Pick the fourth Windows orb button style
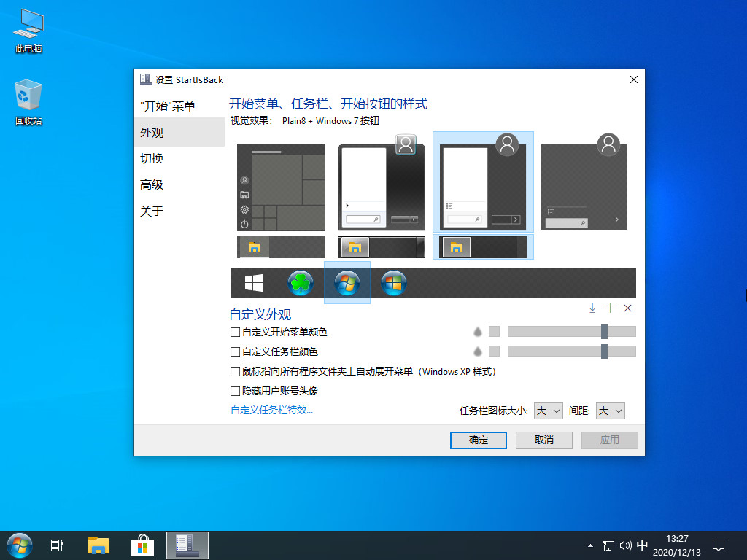The height and width of the screenshot is (560, 747). [394, 283]
